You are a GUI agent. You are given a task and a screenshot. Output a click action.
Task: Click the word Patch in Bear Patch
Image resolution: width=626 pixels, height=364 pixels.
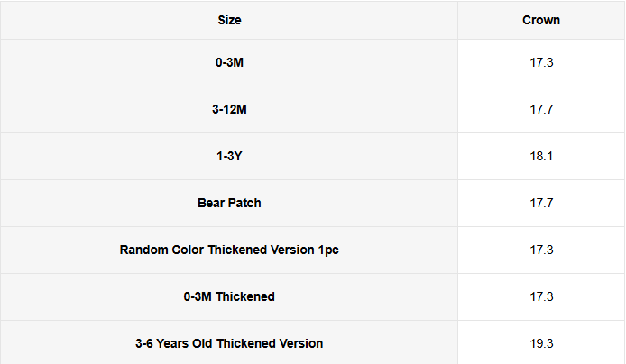pos(244,203)
